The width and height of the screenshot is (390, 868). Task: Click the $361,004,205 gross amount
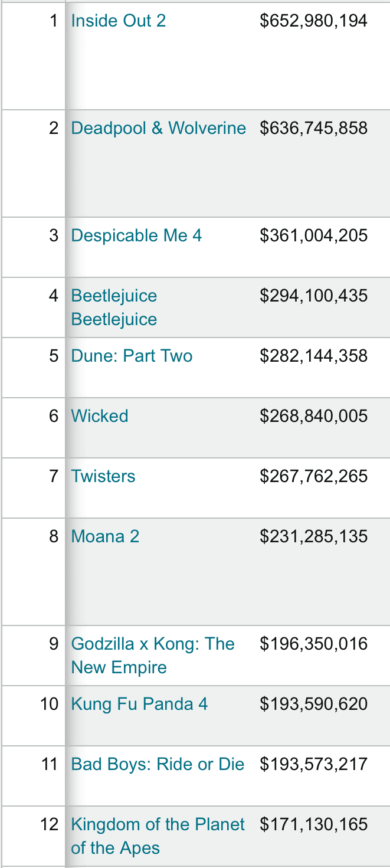[313, 235]
